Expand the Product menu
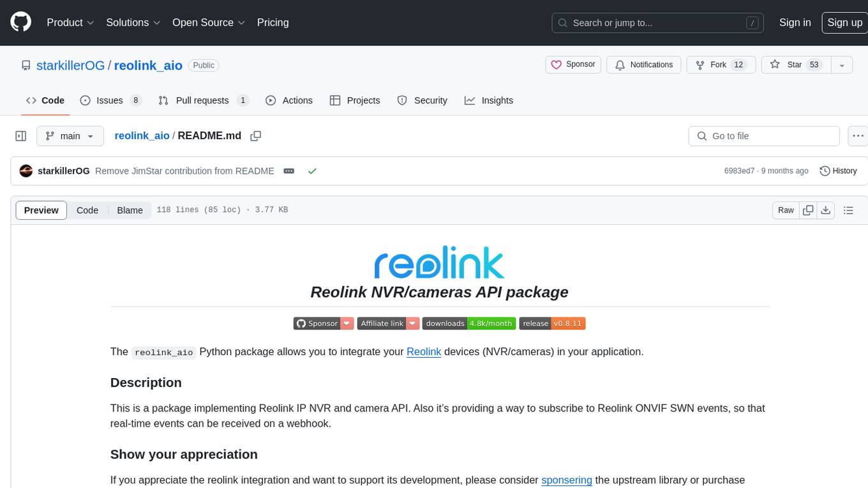This screenshot has height=488, width=868. click(x=70, y=22)
